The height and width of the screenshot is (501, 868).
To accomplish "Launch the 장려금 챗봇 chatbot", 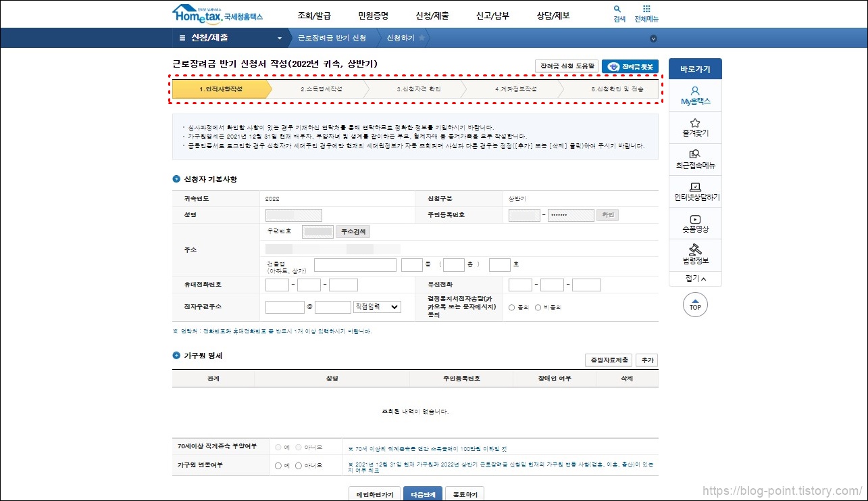I will (630, 66).
